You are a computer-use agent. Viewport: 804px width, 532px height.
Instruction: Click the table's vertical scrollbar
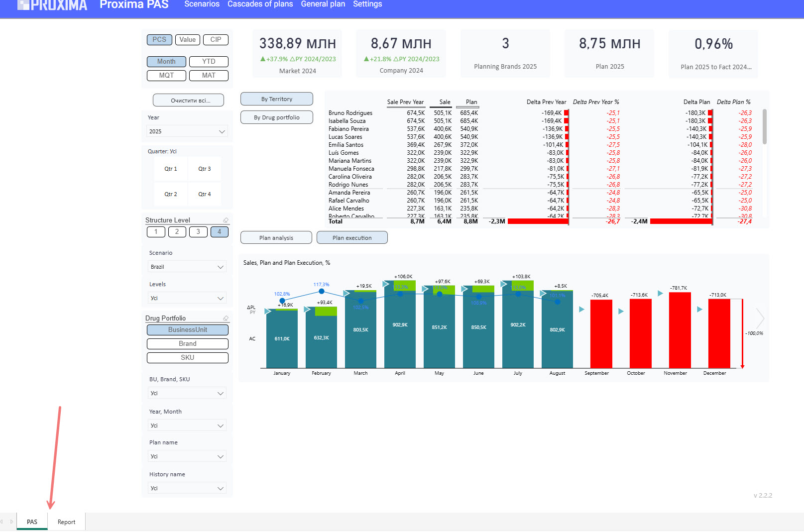coord(764,127)
